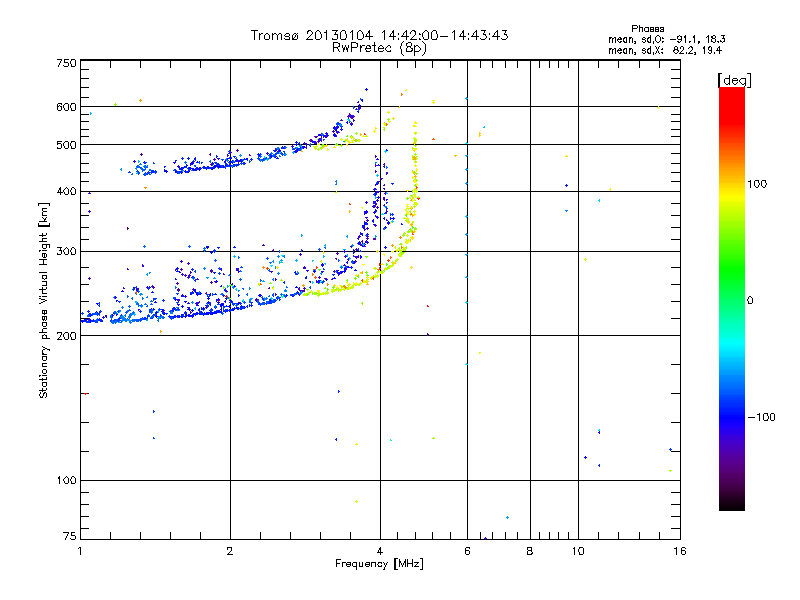Click y-axis tick label '75'
The image size is (800, 600).
click(70, 536)
